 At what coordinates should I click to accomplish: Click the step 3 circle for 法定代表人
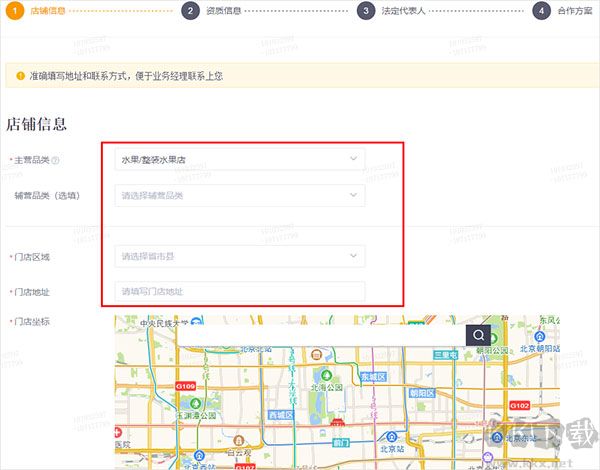tap(366, 11)
